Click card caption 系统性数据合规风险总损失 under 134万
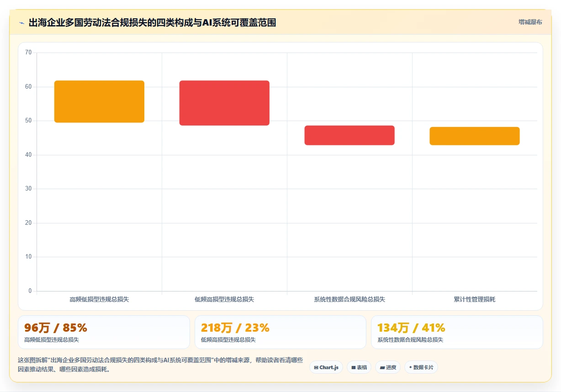This screenshot has height=392, width=561. pyautogui.click(x=410, y=340)
